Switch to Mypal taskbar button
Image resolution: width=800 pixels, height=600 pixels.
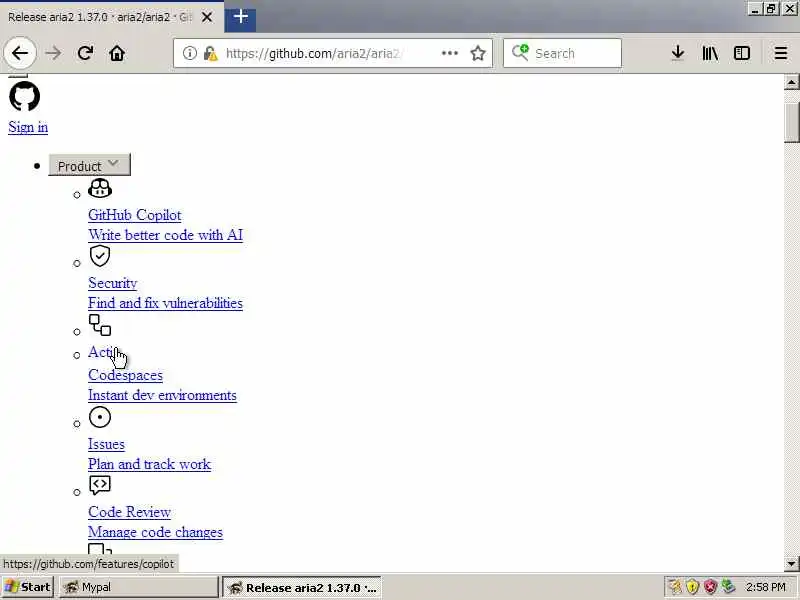coord(139,587)
